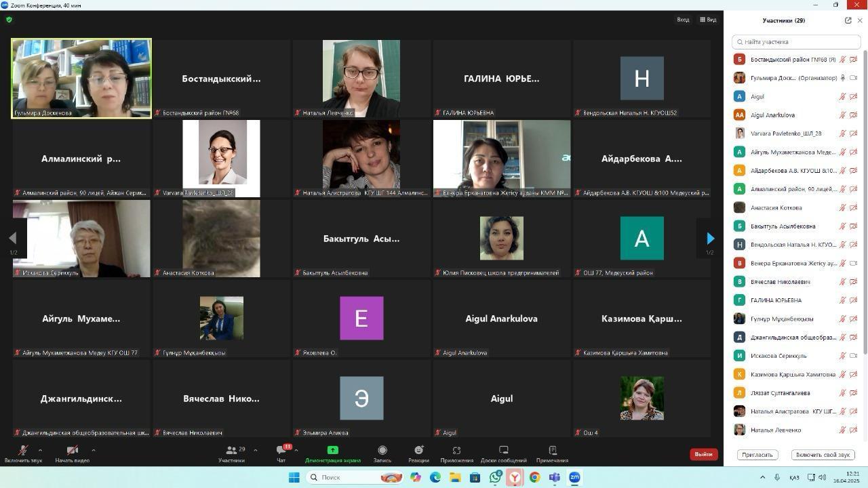Click the Вход menu at top
868x488 pixels.
[x=683, y=20]
